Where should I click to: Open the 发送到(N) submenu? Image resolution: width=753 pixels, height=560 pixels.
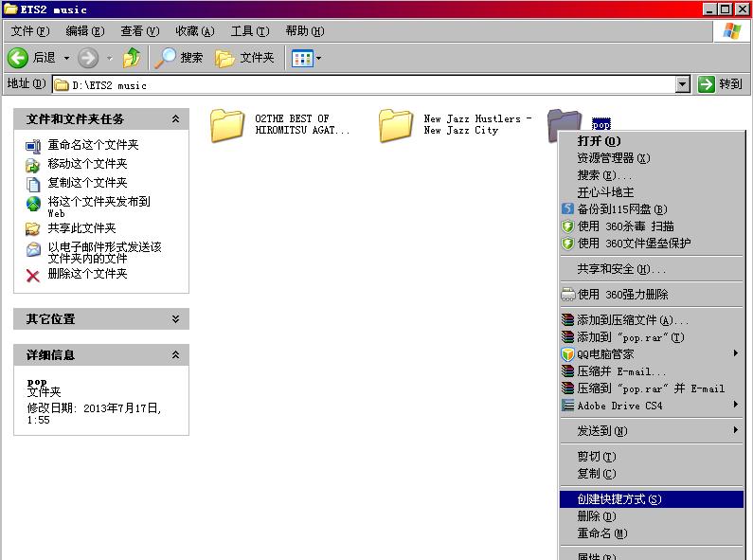[x=602, y=431]
